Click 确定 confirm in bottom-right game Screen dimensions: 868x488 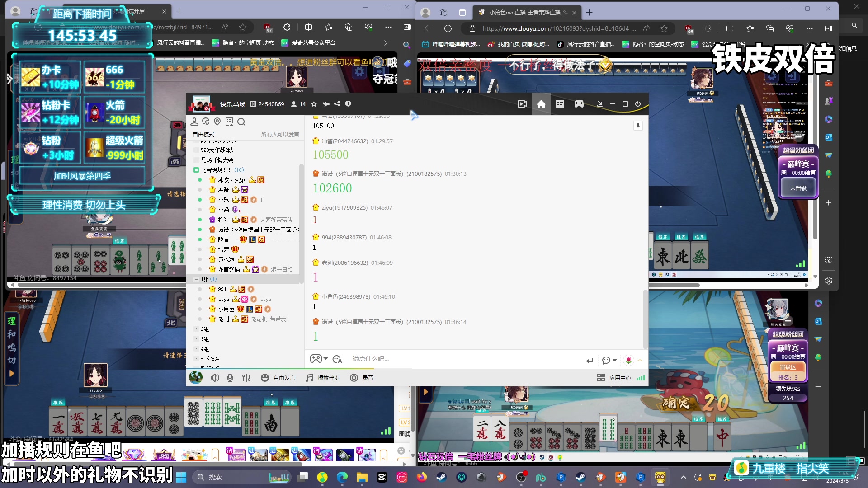tap(676, 403)
